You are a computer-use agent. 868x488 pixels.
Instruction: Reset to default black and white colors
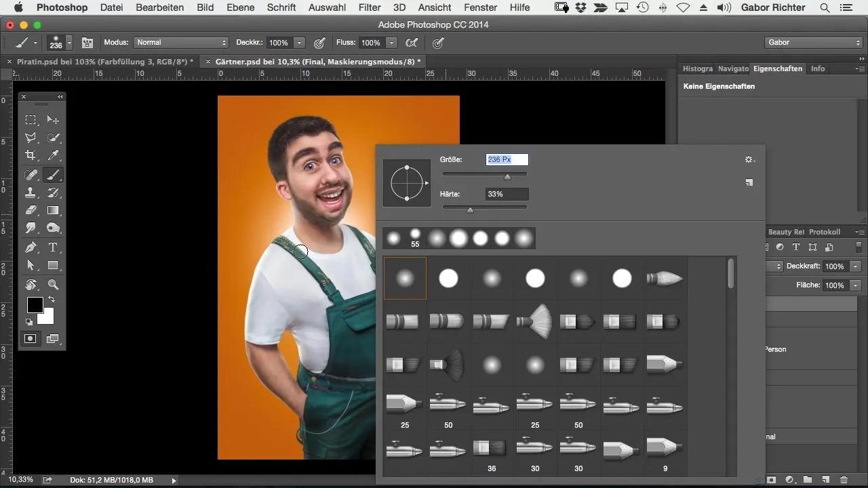[30, 321]
